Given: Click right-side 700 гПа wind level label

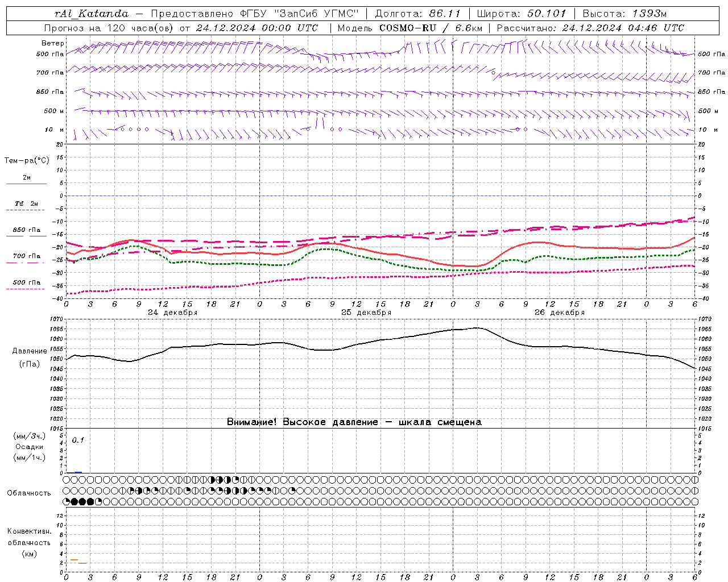Looking at the screenshot, I should 712,73.
